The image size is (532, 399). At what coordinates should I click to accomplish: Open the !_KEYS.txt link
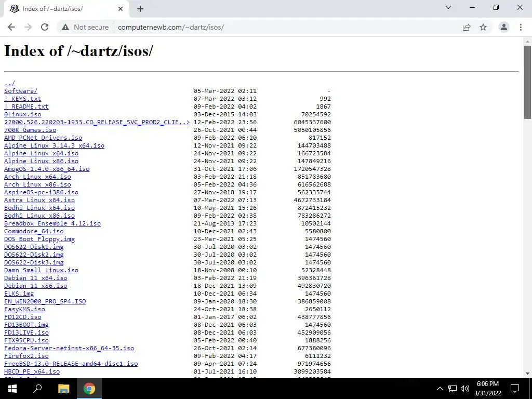coord(22,99)
